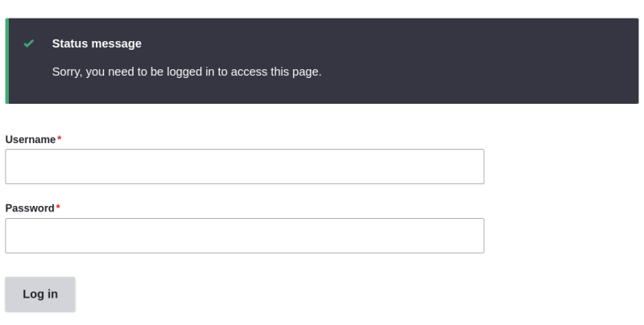Click the red asterisk beside Password
Image resolution: width=644 pixels, height=325 pixels.
coord(58,208)
